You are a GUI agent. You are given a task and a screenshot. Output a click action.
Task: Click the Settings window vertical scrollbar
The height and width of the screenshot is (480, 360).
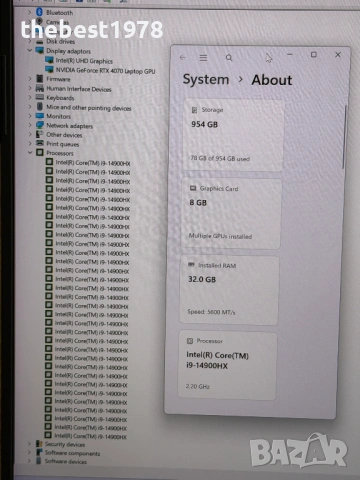[344, 137]
